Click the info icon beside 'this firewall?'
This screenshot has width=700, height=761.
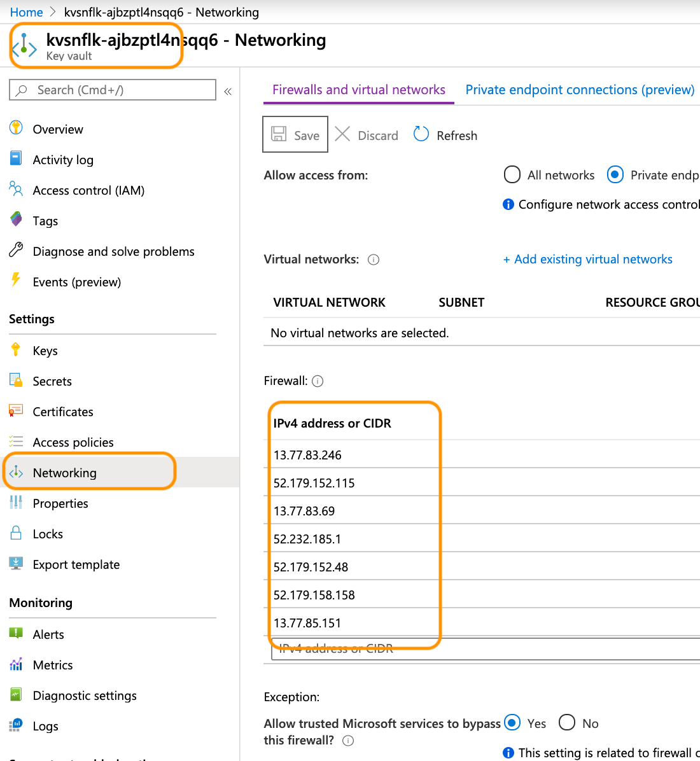pyautogui.click(x=348, y=741)
